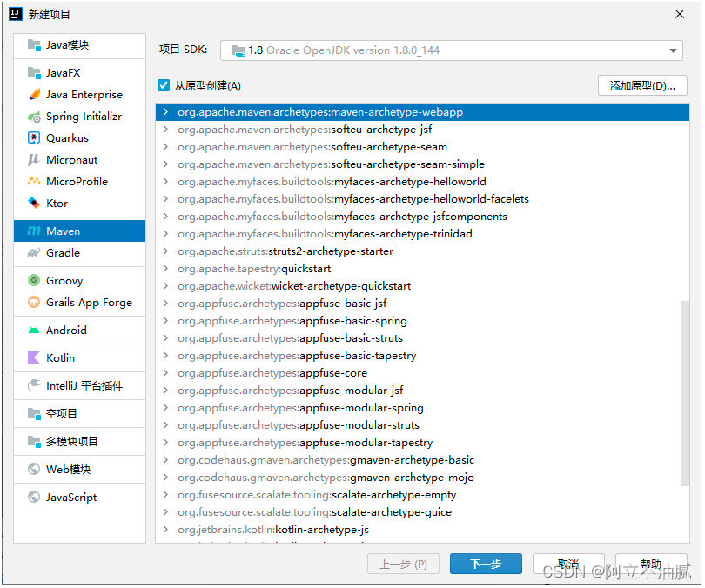The height and width of the screenshot is (588, 705).
Task: Expand struts2-archetype-starter node
Action: coord(166,251)
